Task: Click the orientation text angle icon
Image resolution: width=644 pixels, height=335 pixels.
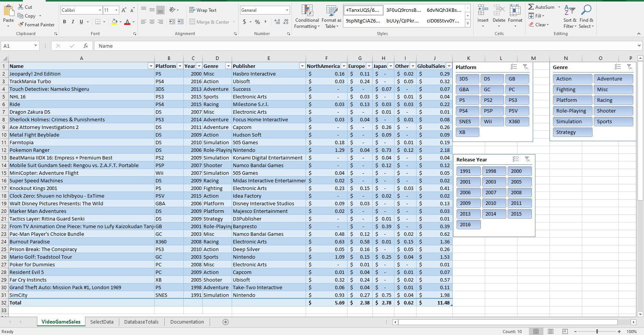Action: [172, 10]
